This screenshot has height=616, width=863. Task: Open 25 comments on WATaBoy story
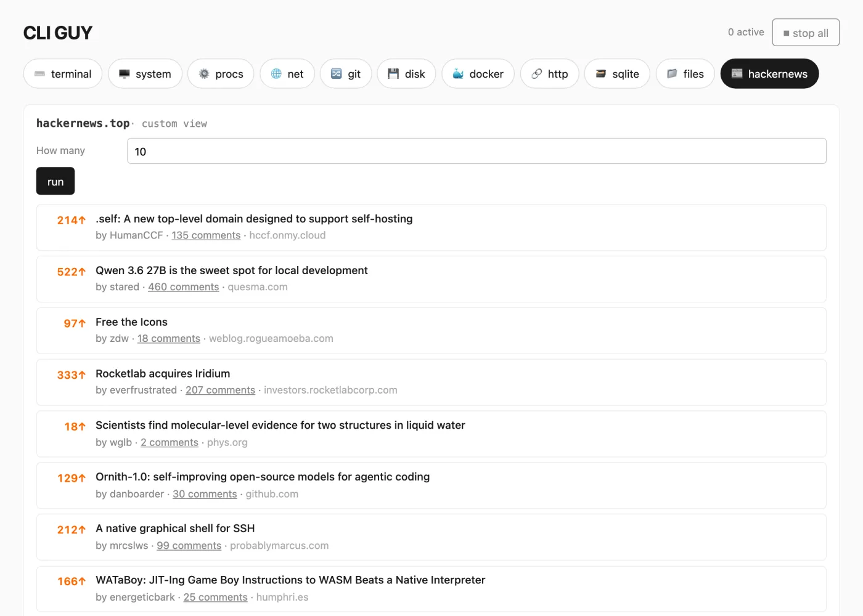[x=215, y=598]
